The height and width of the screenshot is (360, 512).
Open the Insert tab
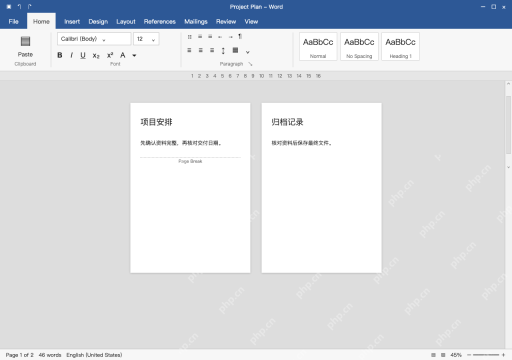point(72,22)
